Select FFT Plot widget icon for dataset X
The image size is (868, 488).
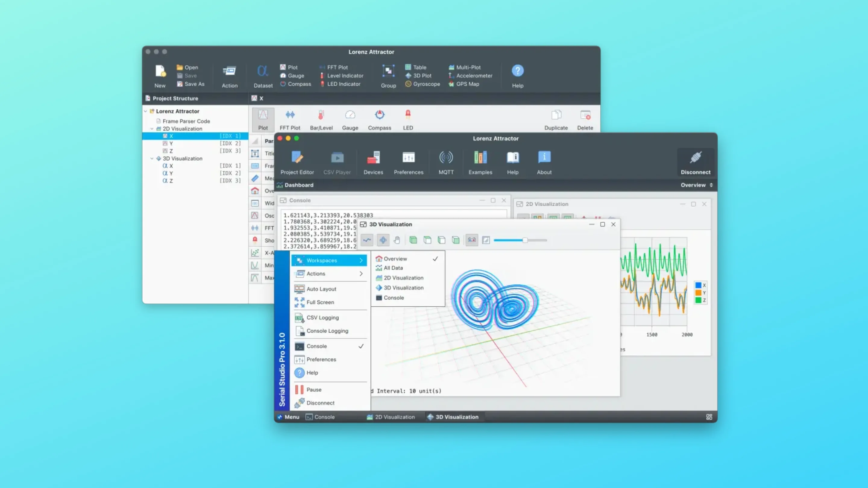(290, 120)
